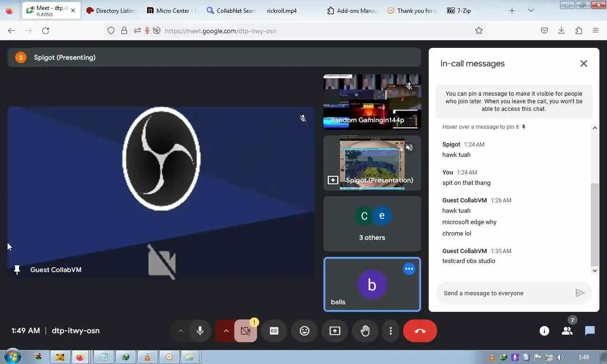The height and width of the screenshot is (364, 607).
Task: Open the Pocket save icon
Action: [x=544, y=30]
